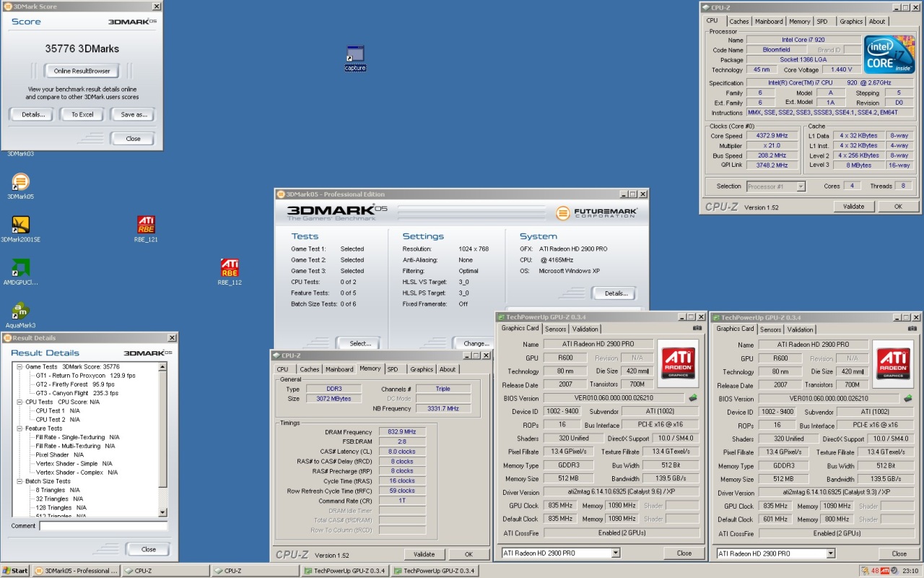Switch to Mainboard tab in top CPU-Z window
Viewport: 924px width, 578px height.
point(769,22)
